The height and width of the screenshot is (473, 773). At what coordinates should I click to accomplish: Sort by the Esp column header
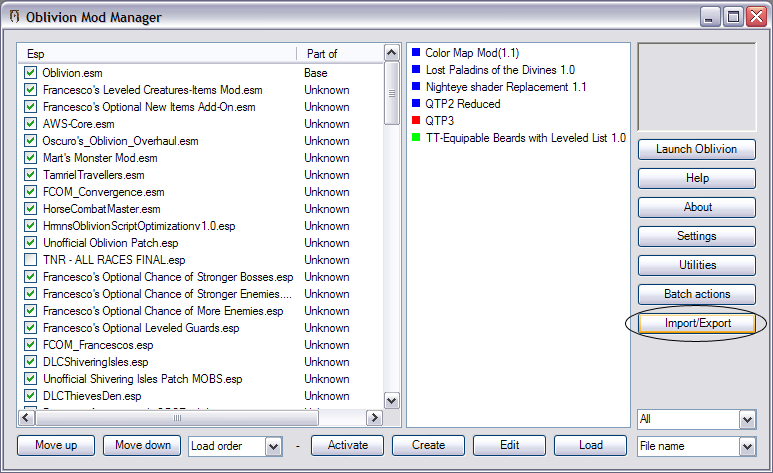[x=157, y=54]
